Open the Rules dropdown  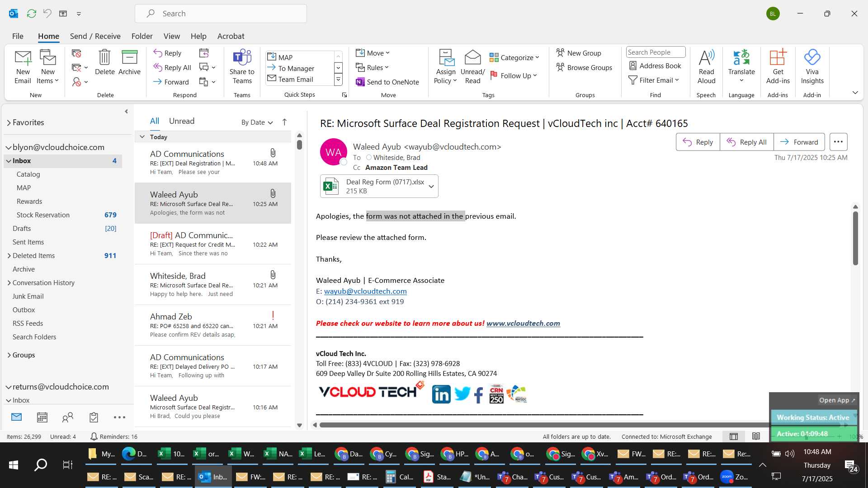coord(372,68)
